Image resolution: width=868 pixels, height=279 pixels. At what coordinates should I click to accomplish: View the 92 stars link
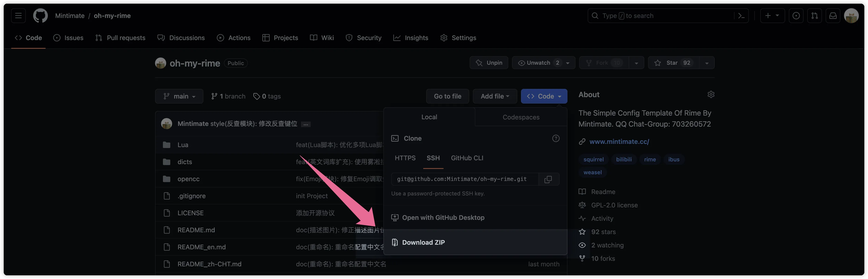pos(597,232)
